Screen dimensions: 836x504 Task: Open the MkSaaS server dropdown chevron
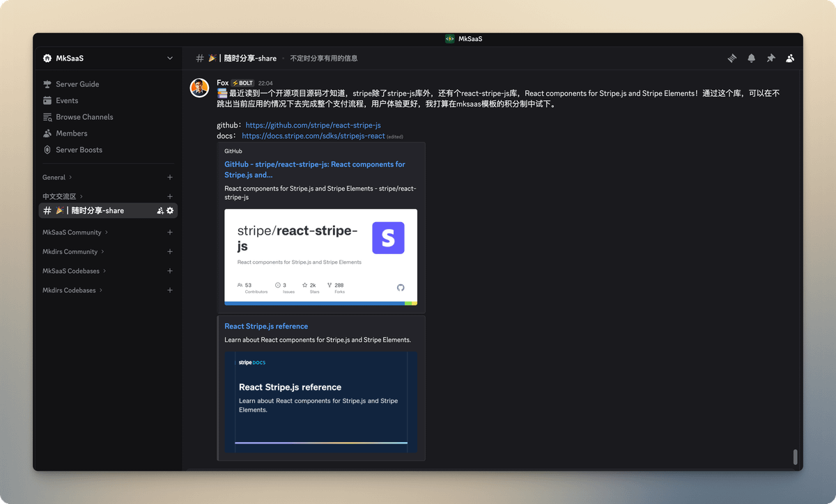[170, 58]
